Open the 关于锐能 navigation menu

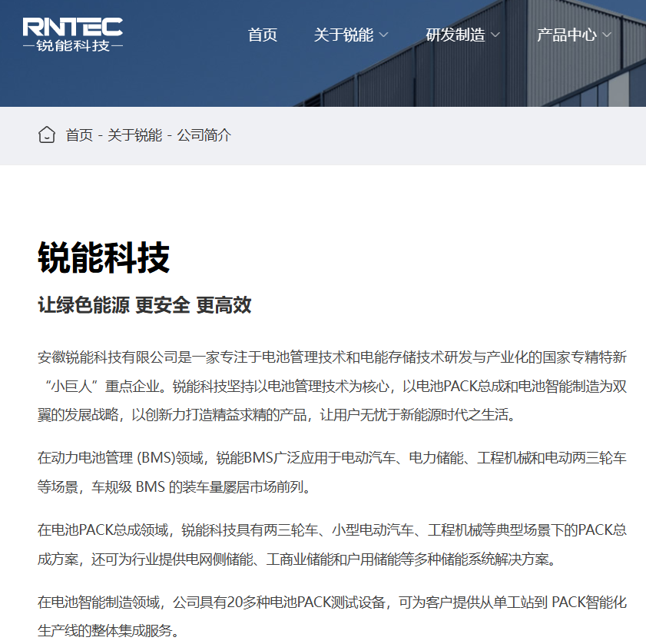(343, 35)
